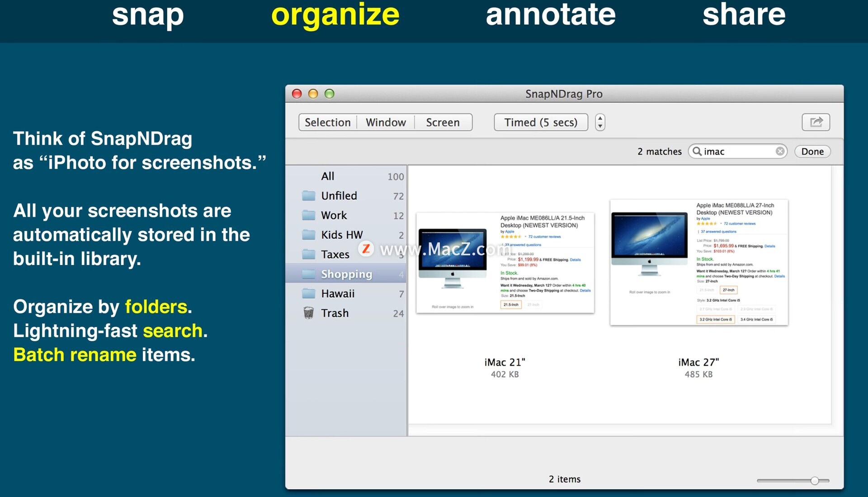Click the thumbnail size slider
The width and height of the screenshot is (868, 497).
tap(793, 481)
